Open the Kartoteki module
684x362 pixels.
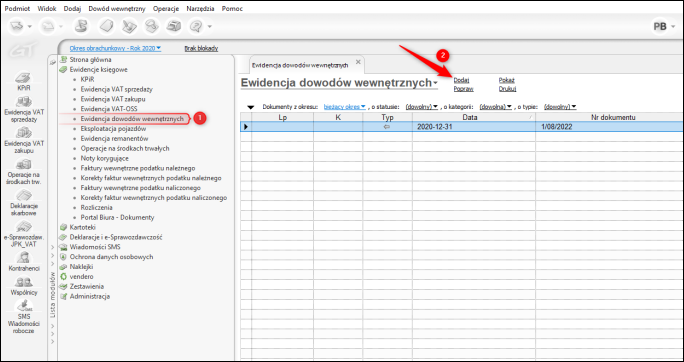click(x=82, y=227)
